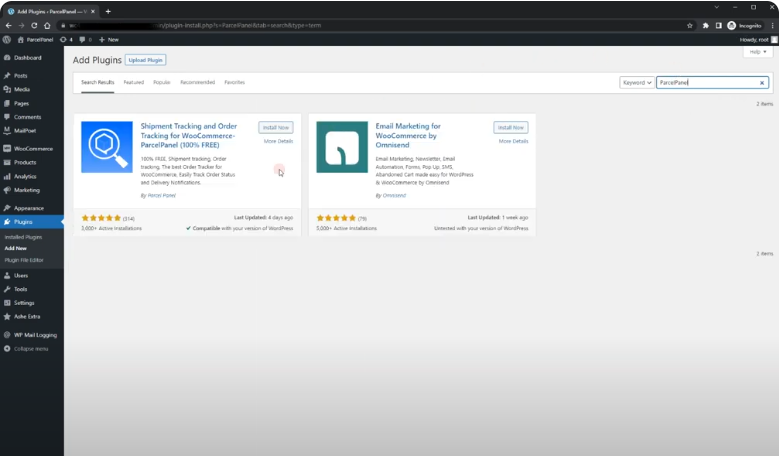The width and height of the screenshot is (779, 456).
Task: Switch to Popular plugins tab
Action: 161,82
